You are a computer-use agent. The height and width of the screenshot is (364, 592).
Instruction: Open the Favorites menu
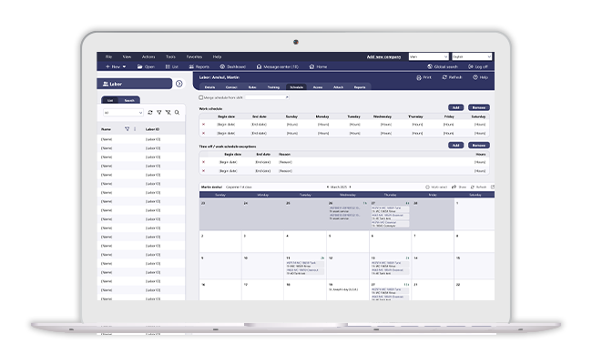194,56
